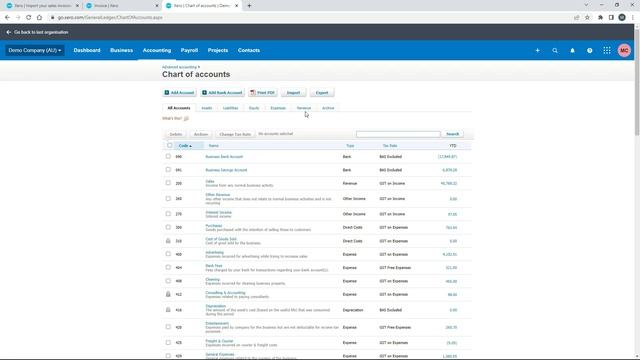Click the browser back arrow
The height and width of the screenshot is (360, 640).
click(7, 18)
